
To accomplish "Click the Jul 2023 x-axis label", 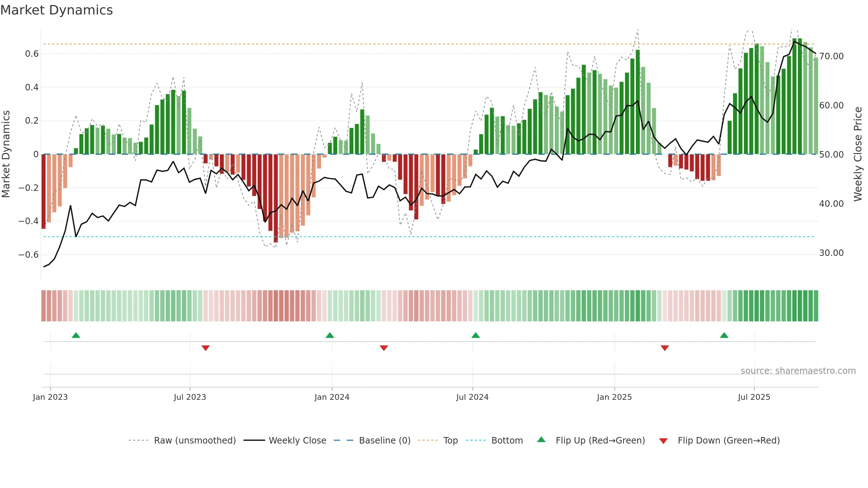I will 190,397.
